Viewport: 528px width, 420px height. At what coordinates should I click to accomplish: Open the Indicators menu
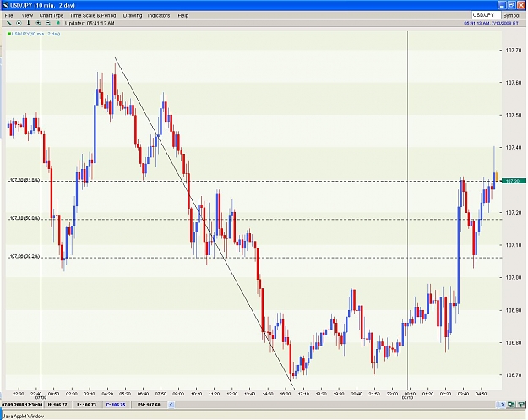coord(159,15)
